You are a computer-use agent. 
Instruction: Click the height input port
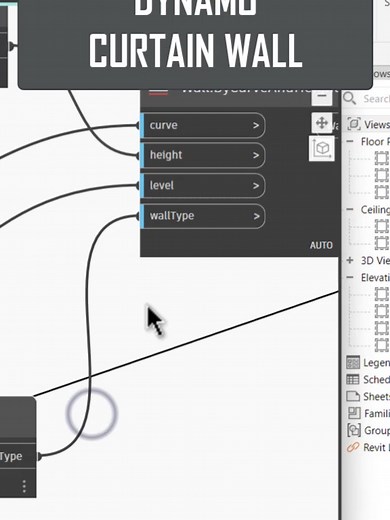[x=203, y=155]
